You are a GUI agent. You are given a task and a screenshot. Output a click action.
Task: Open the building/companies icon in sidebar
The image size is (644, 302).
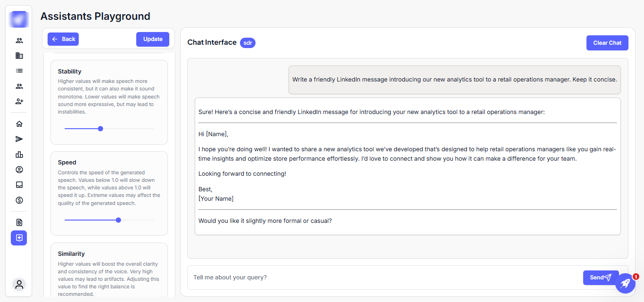point(19,56)
